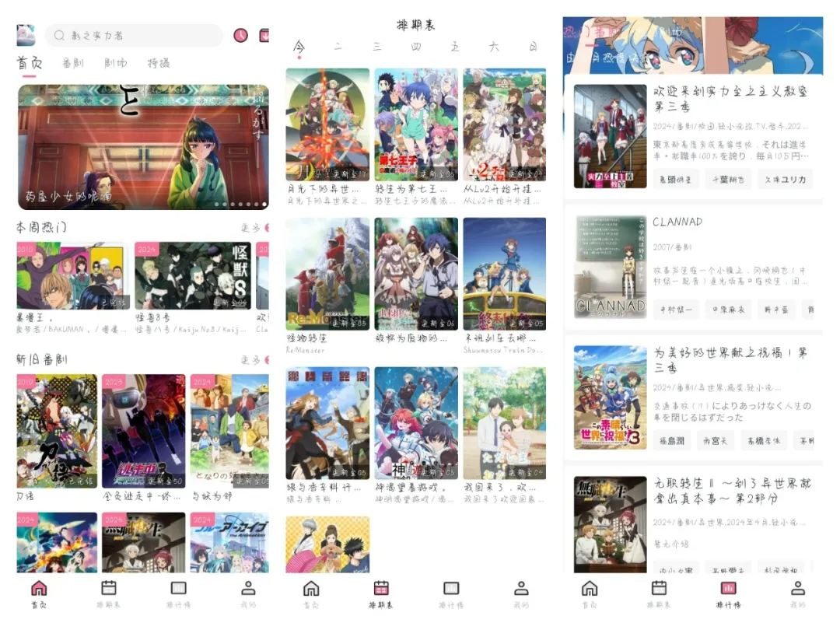Open the 爆漫王 thumbnail in 本周热门
The width and height of the screenshot is (840, 630).
(73, 275)
